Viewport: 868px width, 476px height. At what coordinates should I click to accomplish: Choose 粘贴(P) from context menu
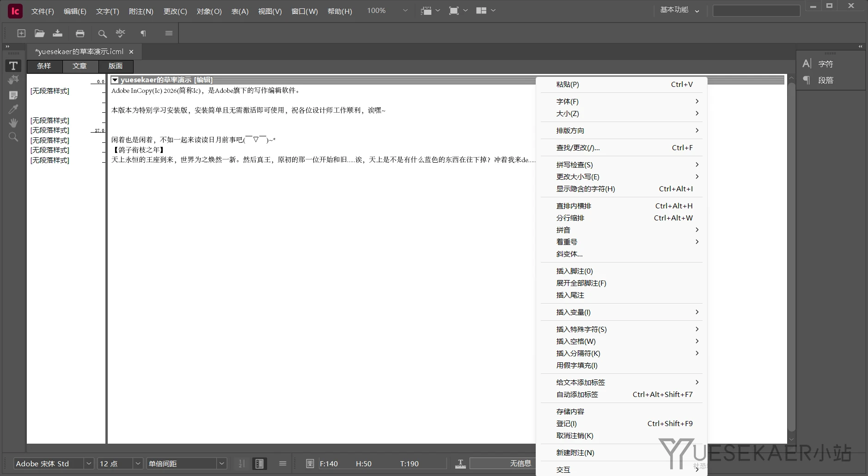pyautogui.click(x=622, y=85)
